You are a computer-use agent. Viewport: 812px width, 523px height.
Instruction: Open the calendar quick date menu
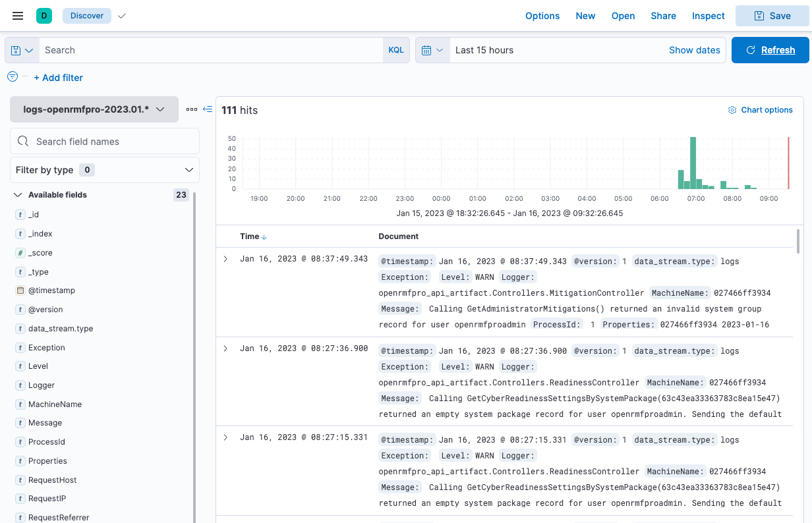tap(432, 50)
